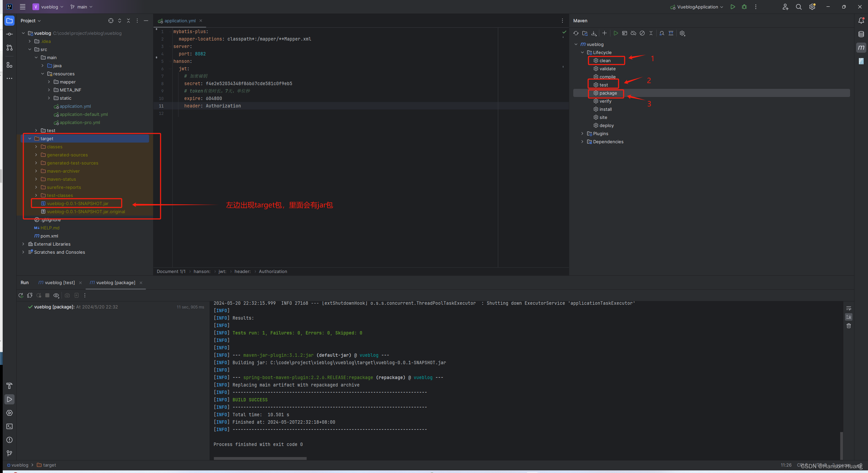868x473 pixels.
Task: Select Maven tool window side icon
Action: point(861,48)
